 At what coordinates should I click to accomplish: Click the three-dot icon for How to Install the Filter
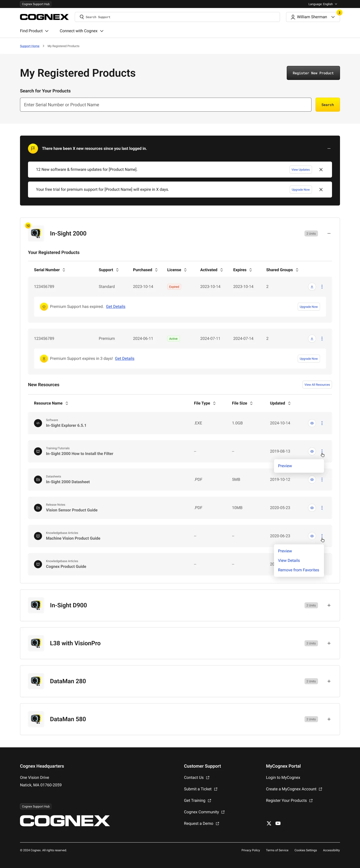tap(322, 451)
